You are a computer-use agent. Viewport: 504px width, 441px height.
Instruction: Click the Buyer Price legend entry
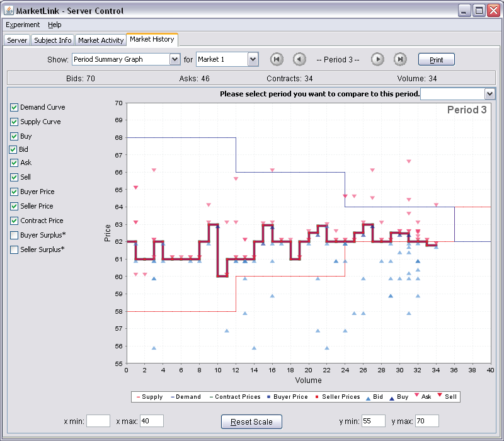(287, 397)
